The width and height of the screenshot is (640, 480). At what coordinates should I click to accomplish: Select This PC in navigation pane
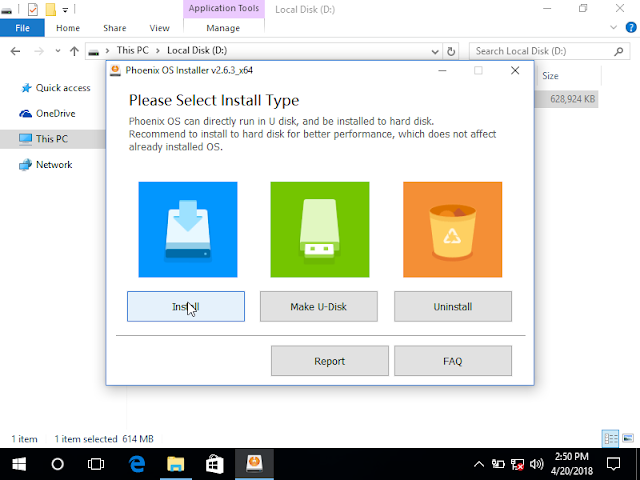click(x=53, y=139)
